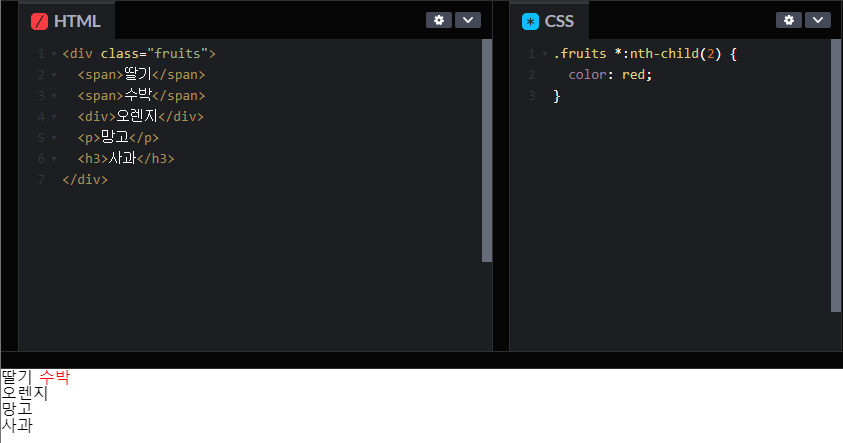Viewport: 843px width, 443px height.
Task: Click the 딸기 span code line
Action: pyautogui.click(x=141, y=75)
